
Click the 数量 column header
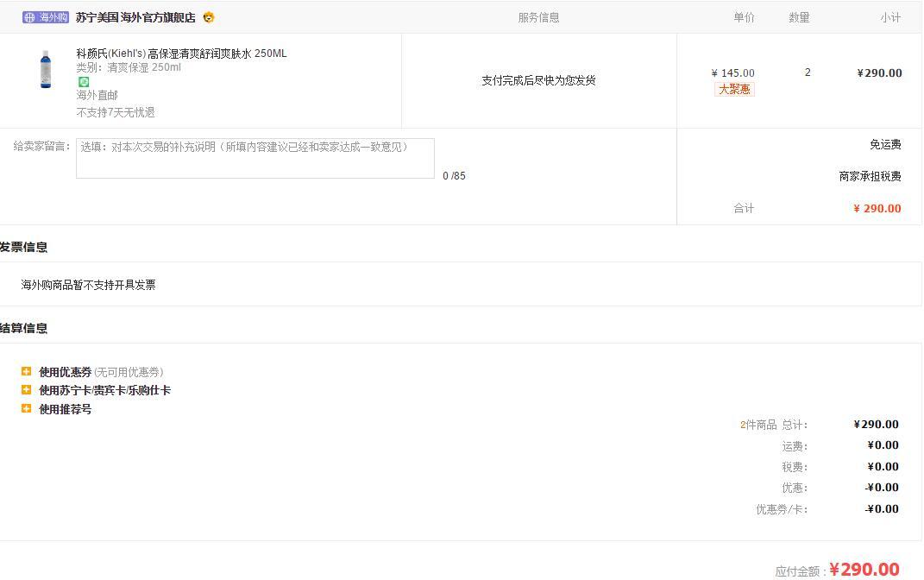pos(799,17)
